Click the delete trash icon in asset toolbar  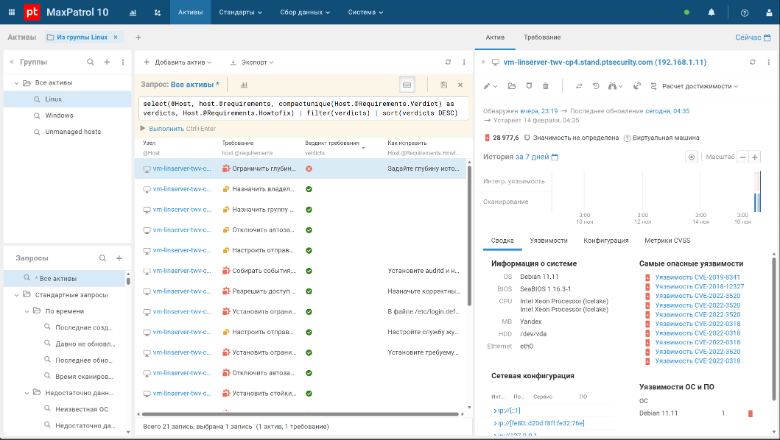click(545, 86)
